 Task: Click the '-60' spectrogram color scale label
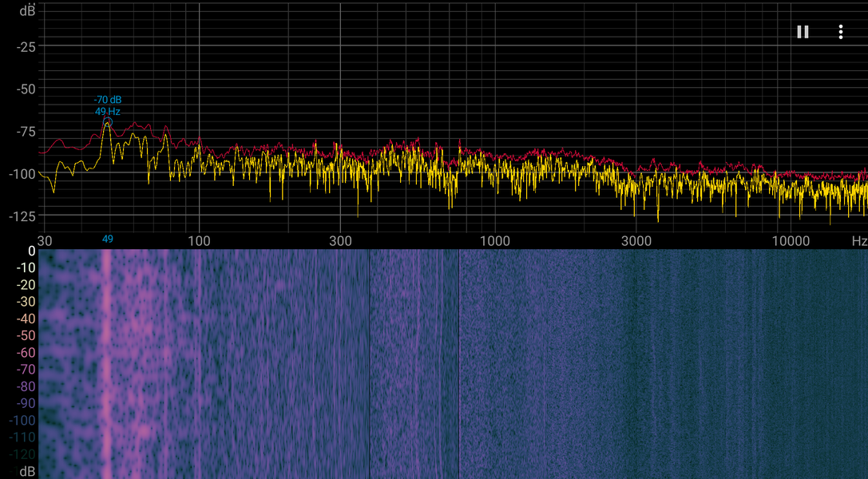click(x=26, y=352)
